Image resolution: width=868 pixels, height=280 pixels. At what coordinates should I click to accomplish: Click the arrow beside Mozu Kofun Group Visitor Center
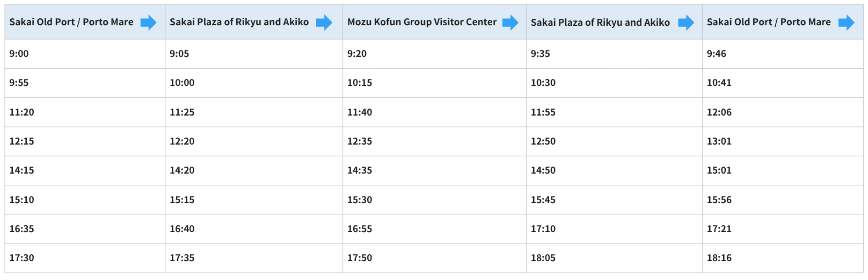point(510,23)
